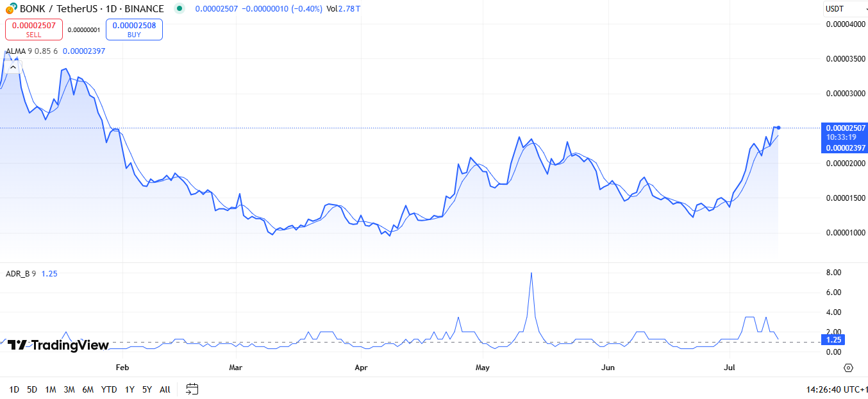Click the May date label on time axis
The width and height of the screenshot is (868, 399).
[483, 368]
